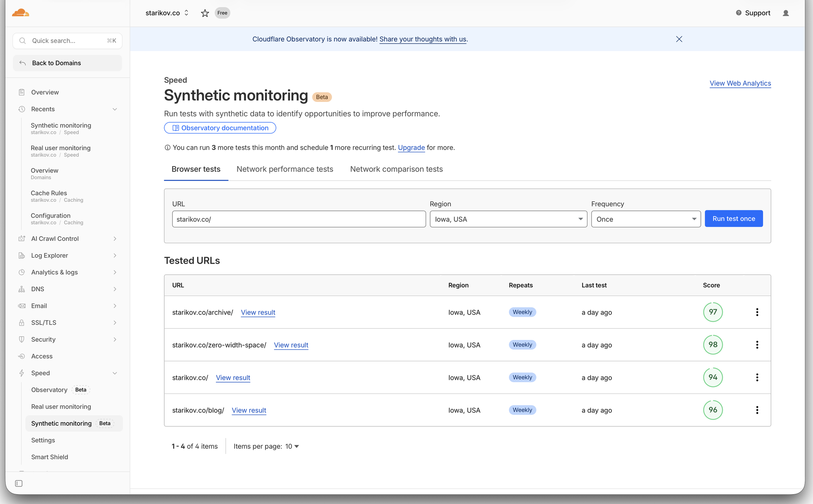Switch to Network performance tests tab
Viewport: 813px width, 504px height.
coord(285,169)
